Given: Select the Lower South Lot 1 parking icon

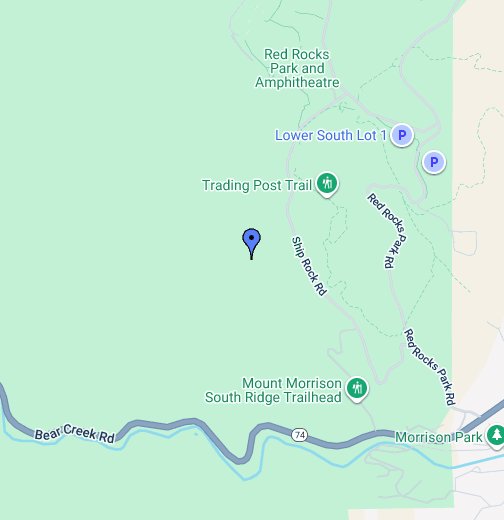Looking at the screenshot, I should point(402,135).
